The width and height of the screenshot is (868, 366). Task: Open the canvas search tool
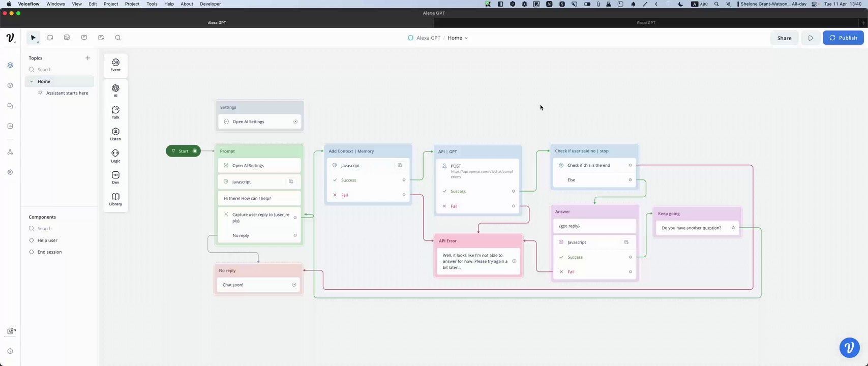118,38
